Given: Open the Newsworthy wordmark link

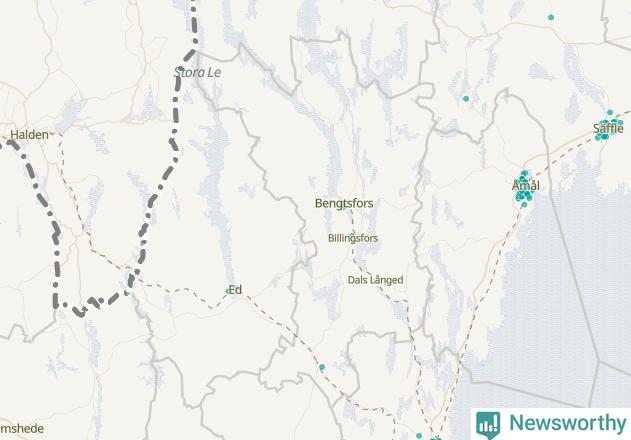Looking at the screenshot, I should pyautogui.click(x=568, y=423).
